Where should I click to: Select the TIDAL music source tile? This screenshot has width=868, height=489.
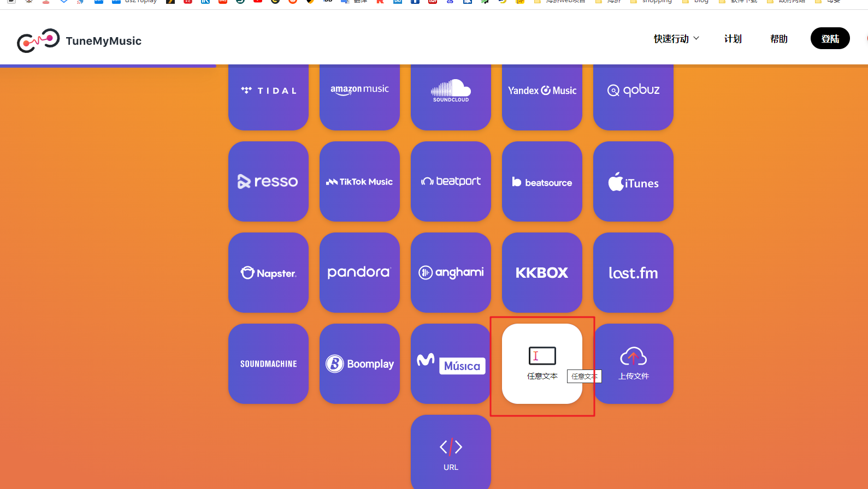click(x=268, y=91)
